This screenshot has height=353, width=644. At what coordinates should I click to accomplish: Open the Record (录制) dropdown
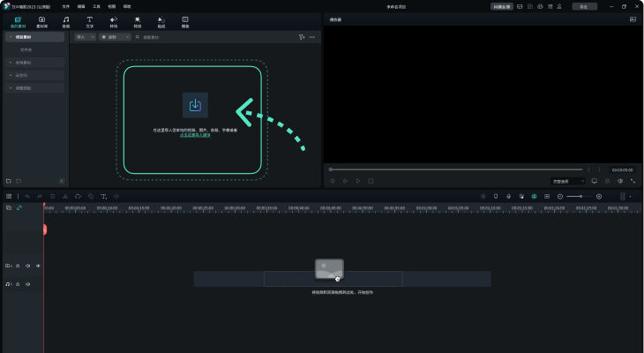113,38
